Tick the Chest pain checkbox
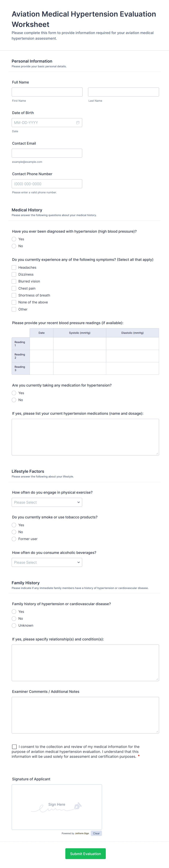This screenshot has width=169, height=868. 14,288
